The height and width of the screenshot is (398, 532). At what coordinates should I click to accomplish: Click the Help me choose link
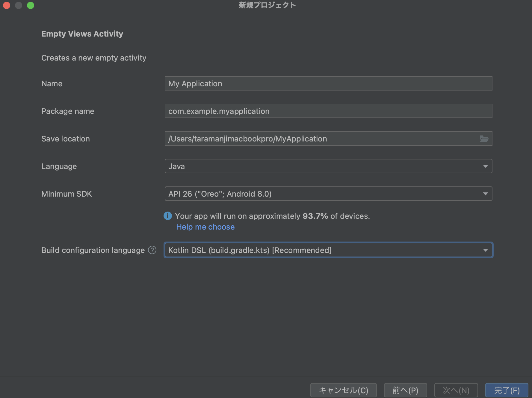[x=205, y=227]
